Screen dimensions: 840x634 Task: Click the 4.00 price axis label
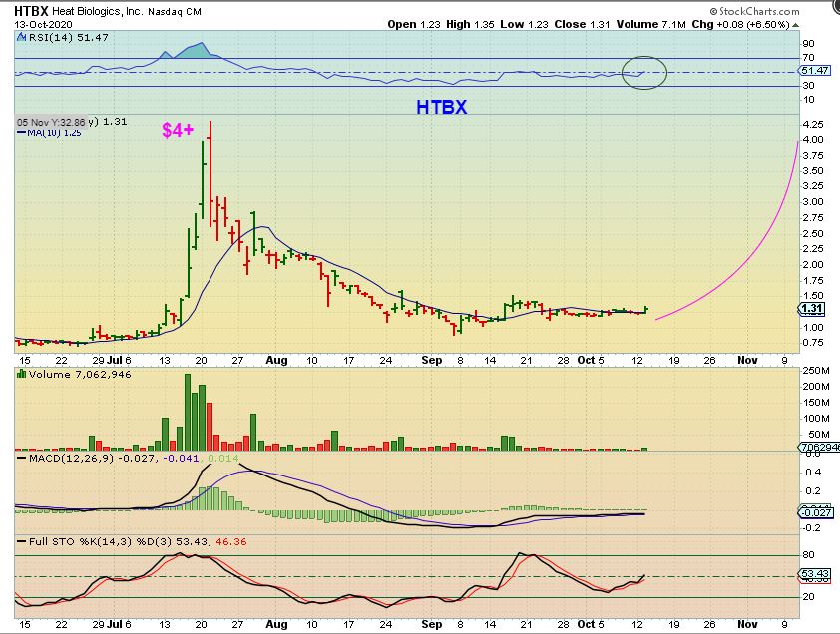tap(813, 140)
